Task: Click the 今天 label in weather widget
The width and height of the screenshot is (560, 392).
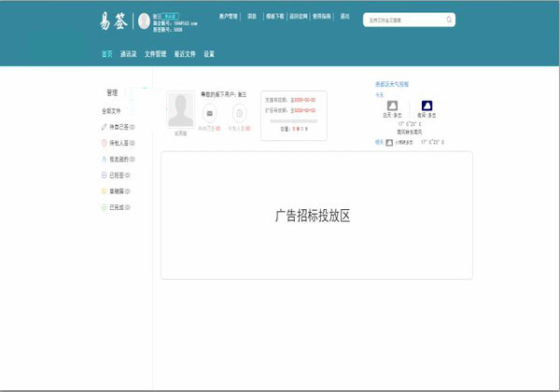Action: 379,95
